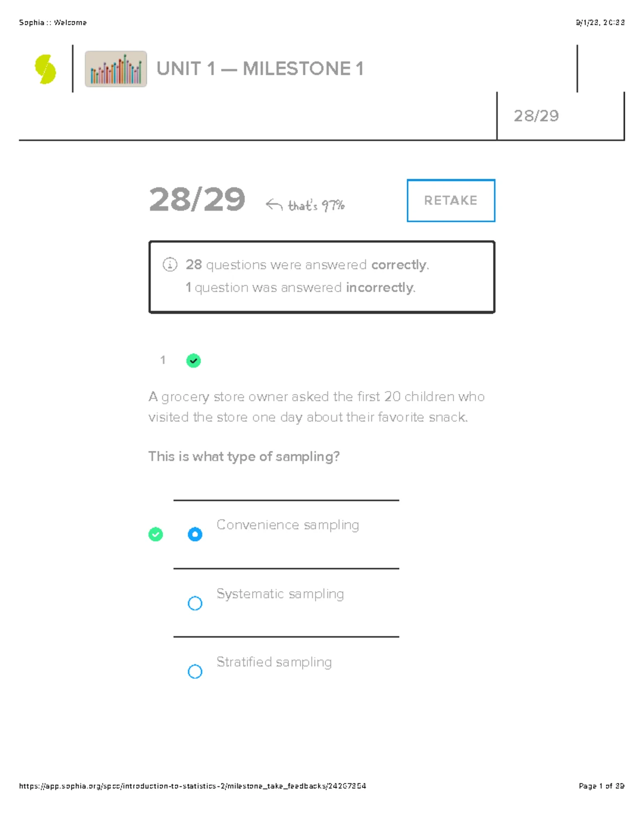Click the "1 question was answered incorrectly" line
This screenshot has width=644, height=834.
(x=300, y=288)
